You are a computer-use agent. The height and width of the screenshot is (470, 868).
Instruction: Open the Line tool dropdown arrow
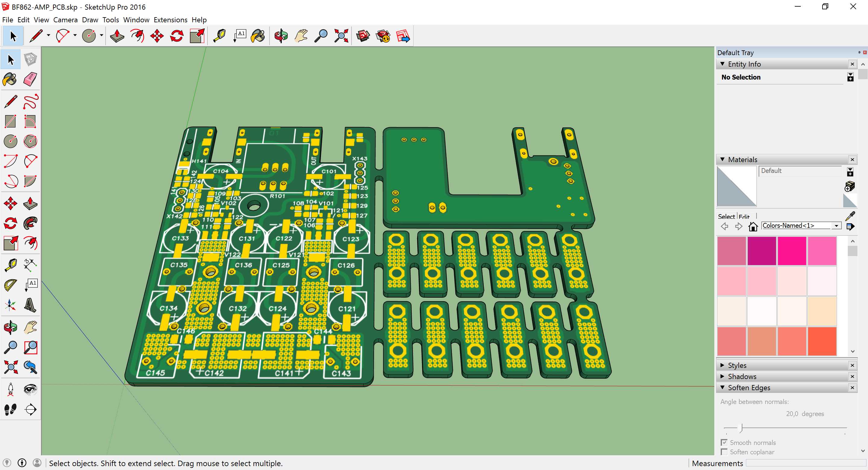pos(49,35)
